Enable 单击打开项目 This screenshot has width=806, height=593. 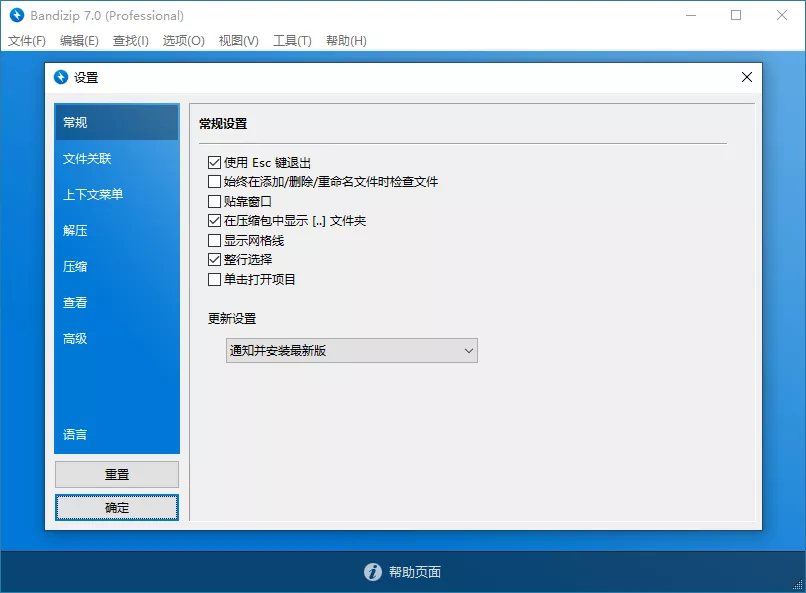216,281
